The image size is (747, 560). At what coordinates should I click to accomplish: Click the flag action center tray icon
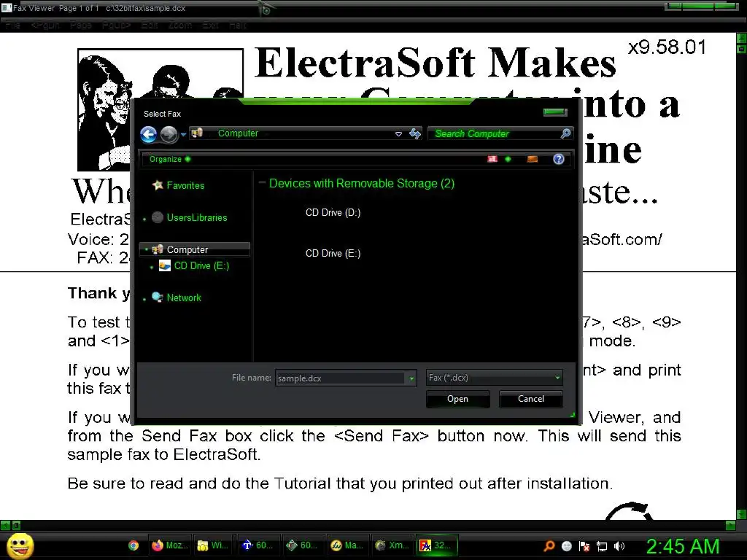tap(584, 546)
